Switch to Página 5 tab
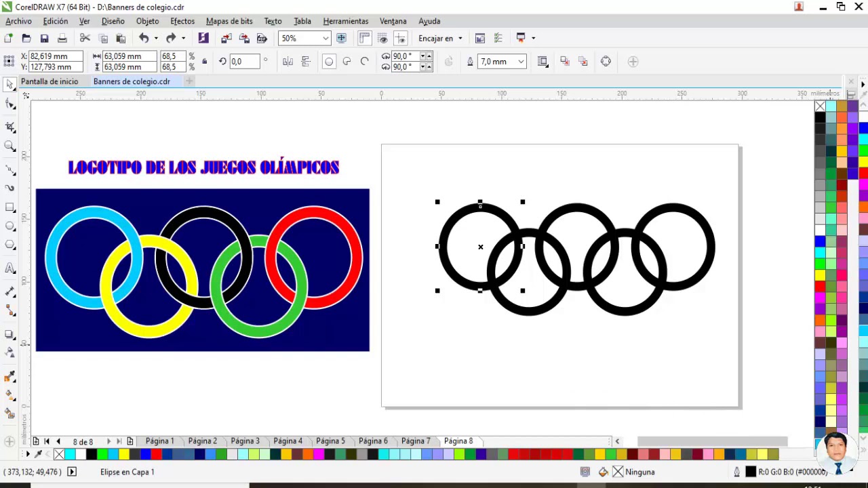The image size is (868, 488). tap(330, 441)
